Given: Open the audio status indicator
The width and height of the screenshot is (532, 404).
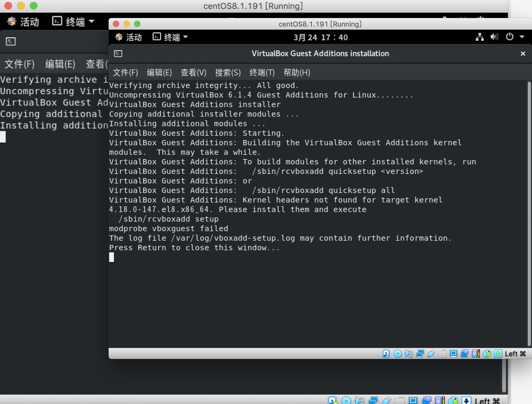Looking at the screenshot, I should coord(409,354).
